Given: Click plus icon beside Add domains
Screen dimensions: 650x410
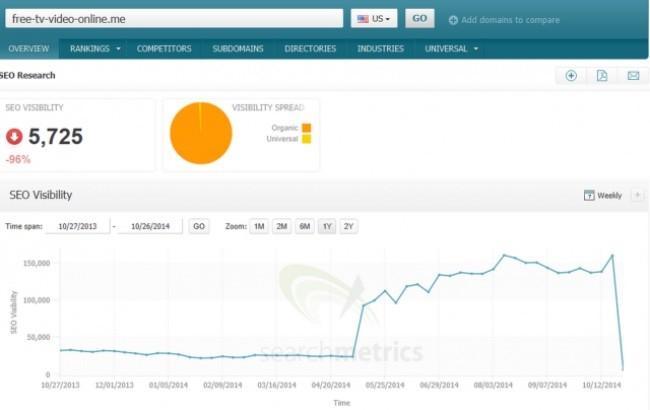Looking at the screenshot, I should [x=453, y=20].
